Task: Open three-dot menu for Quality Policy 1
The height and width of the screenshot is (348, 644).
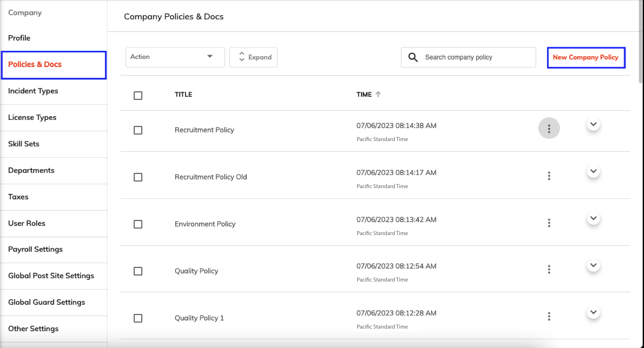Action: click(549, 316)
